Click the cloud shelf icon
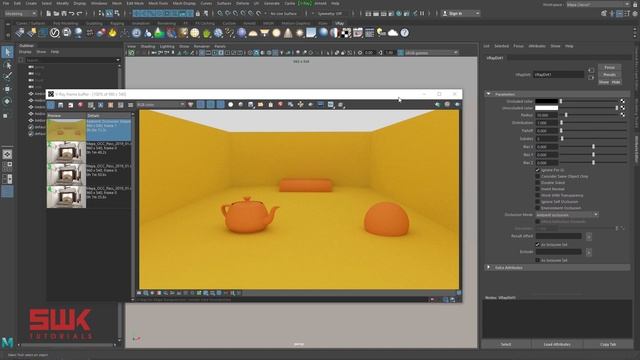640x360 pixels. point(393,33)
